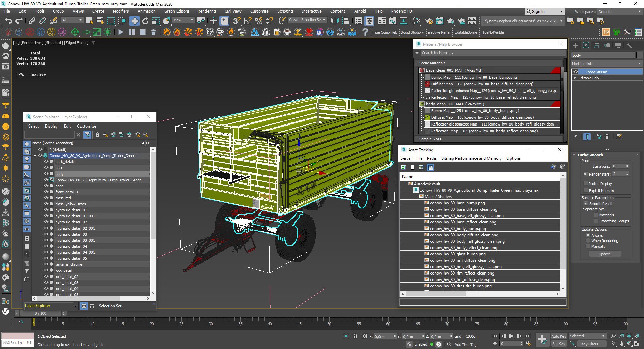This screenshot has width=644, height=349.
Task: Click Search by Name field in Material Browser
Action: click(493, 53)
